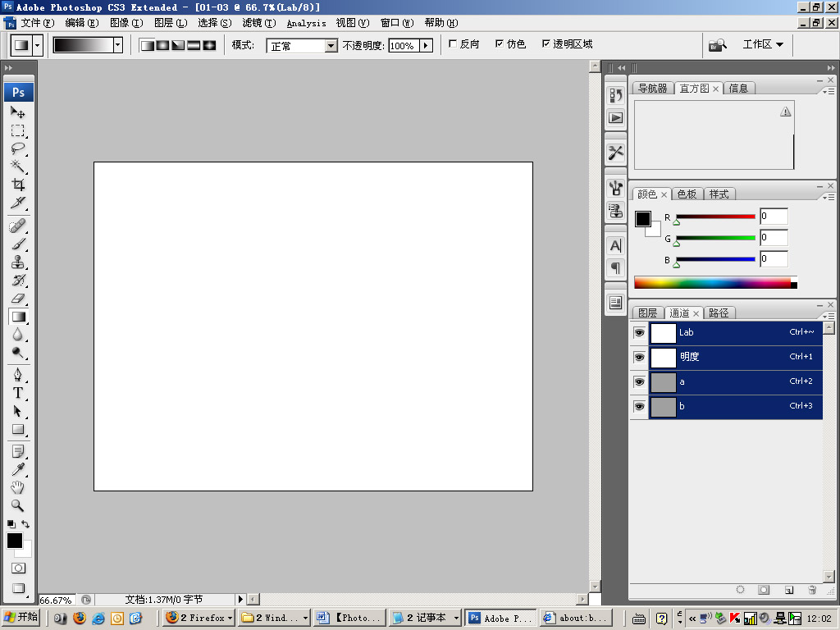This screenshot has width=840, height=630.
Task: Select the Eyedropper tool
Action: click(x=18, y=469)
